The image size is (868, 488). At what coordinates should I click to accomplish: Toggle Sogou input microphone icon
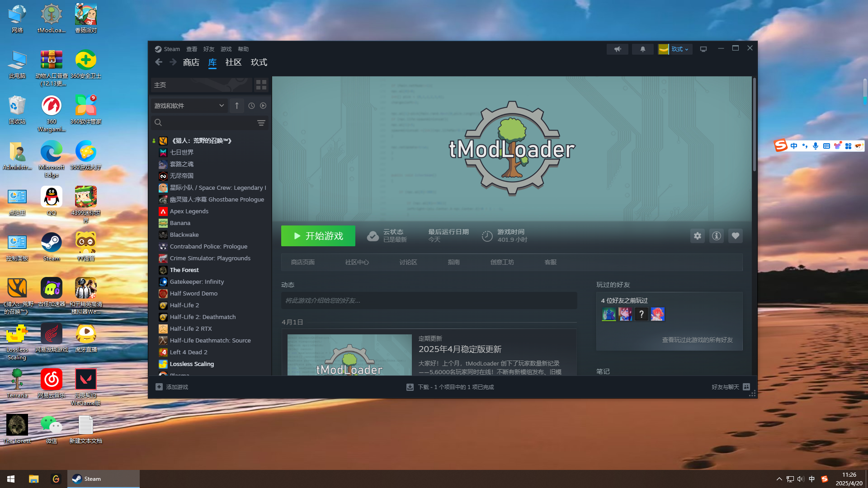(816, 146)
